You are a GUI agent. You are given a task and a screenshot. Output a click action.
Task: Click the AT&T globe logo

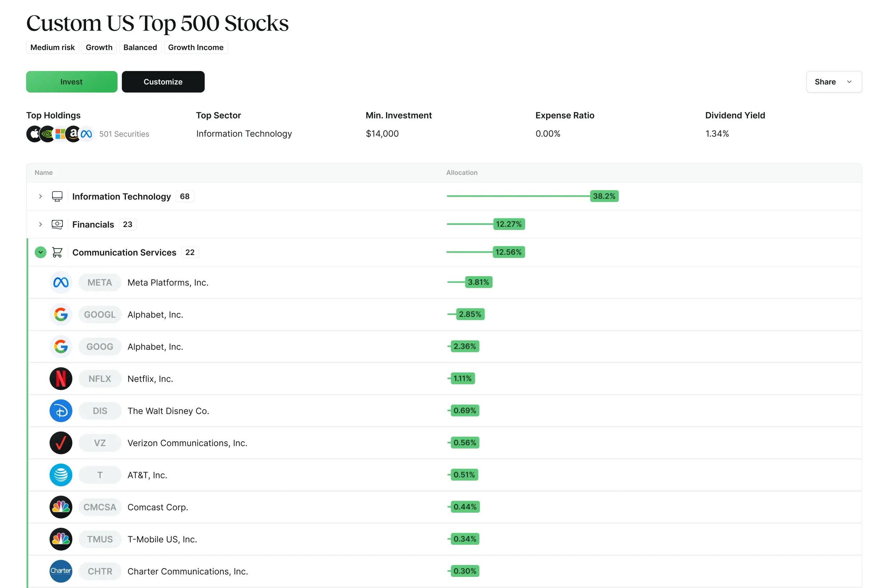(x=61, y=475)
